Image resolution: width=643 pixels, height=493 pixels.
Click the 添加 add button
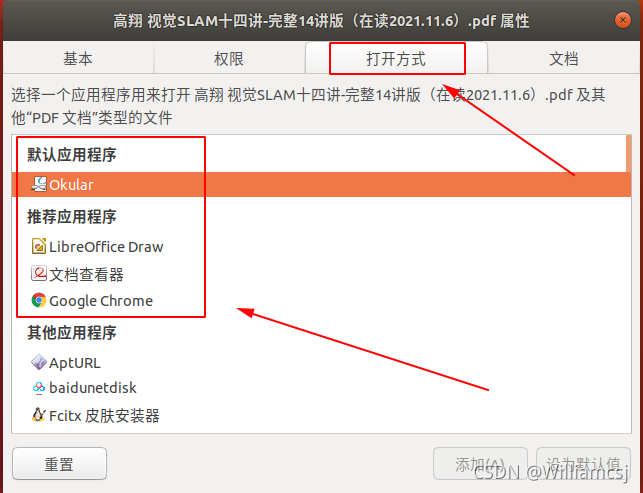coord(480,464)
